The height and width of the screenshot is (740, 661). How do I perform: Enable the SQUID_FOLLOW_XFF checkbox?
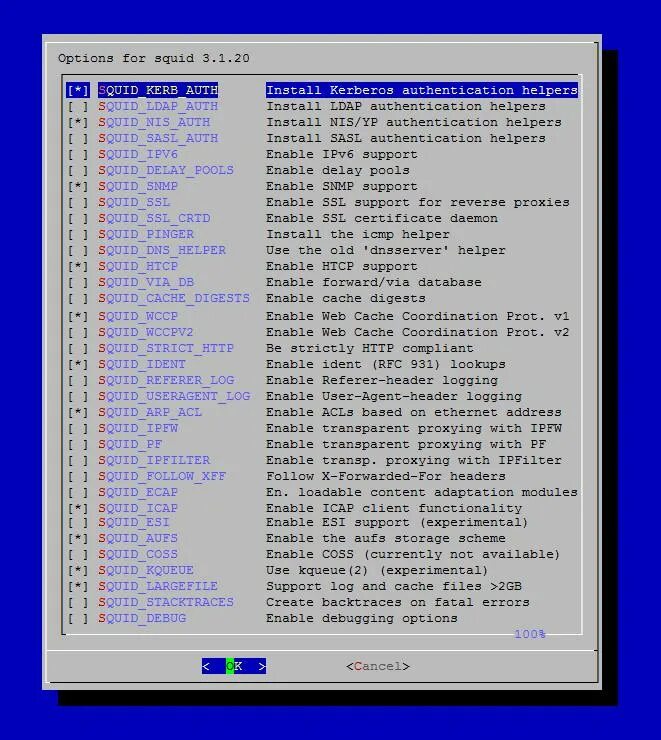(x=78, y=477)
